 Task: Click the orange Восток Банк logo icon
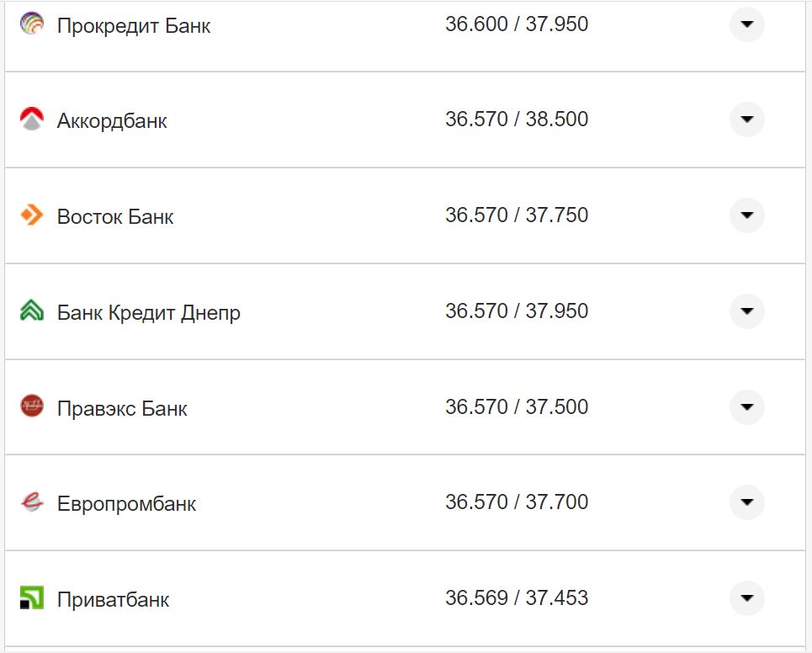(x=31, y=215)
